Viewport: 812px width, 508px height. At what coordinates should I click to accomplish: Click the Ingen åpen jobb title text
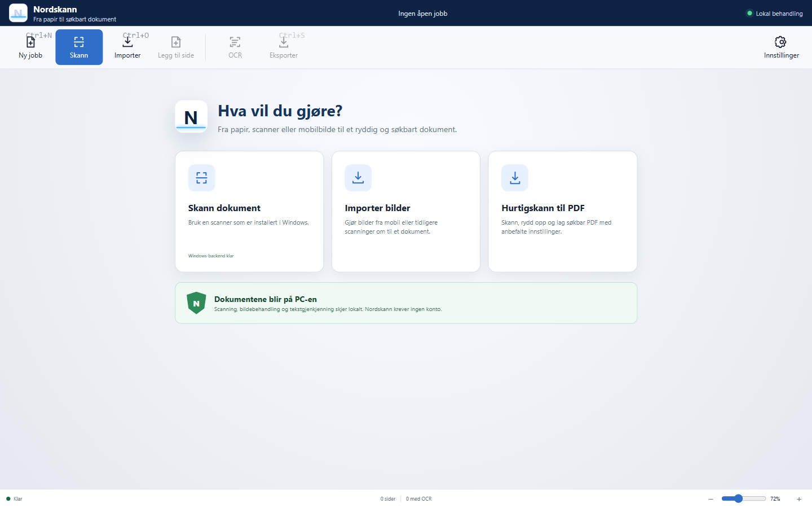pos(423,14)
